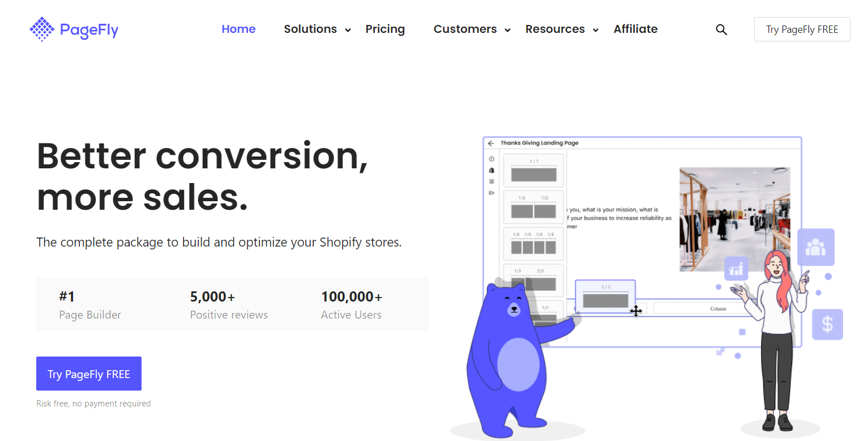The image size is (868, 441).
Task: Click the red-haired woman illustration
Action: click(777, 340)
